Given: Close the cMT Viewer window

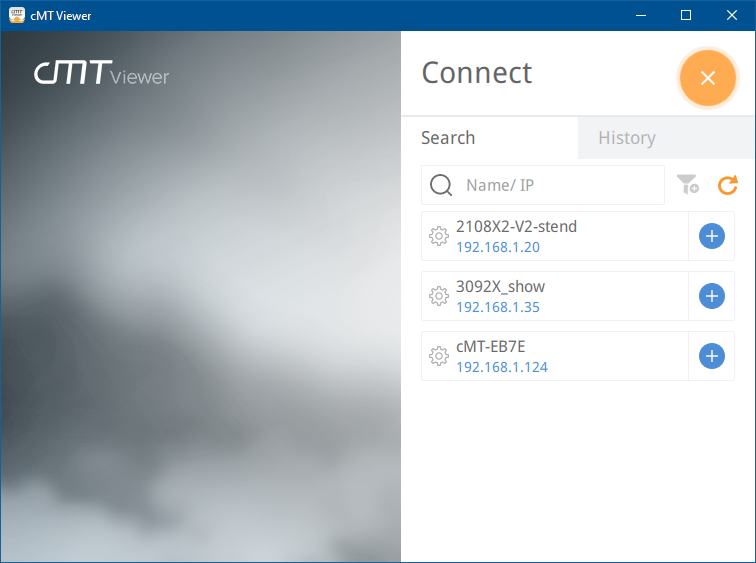Looking at the screenshot, I should (x=731, y=15).
